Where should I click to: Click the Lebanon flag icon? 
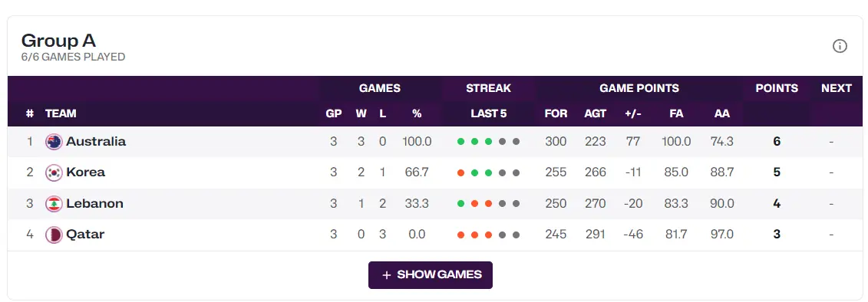click(x=54, y=204)
